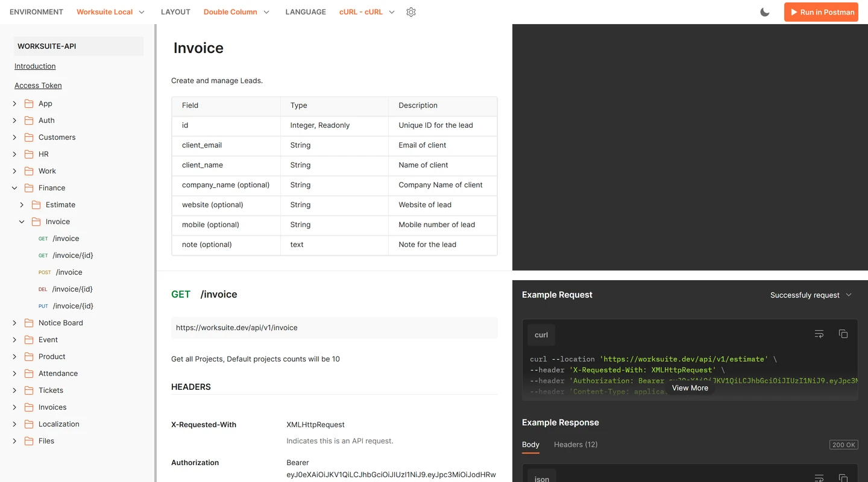Image resolution: width=868 pixels, height=482 pixels.
Task: Open the Double Column layout dropdown
Action: click(236, 12)
